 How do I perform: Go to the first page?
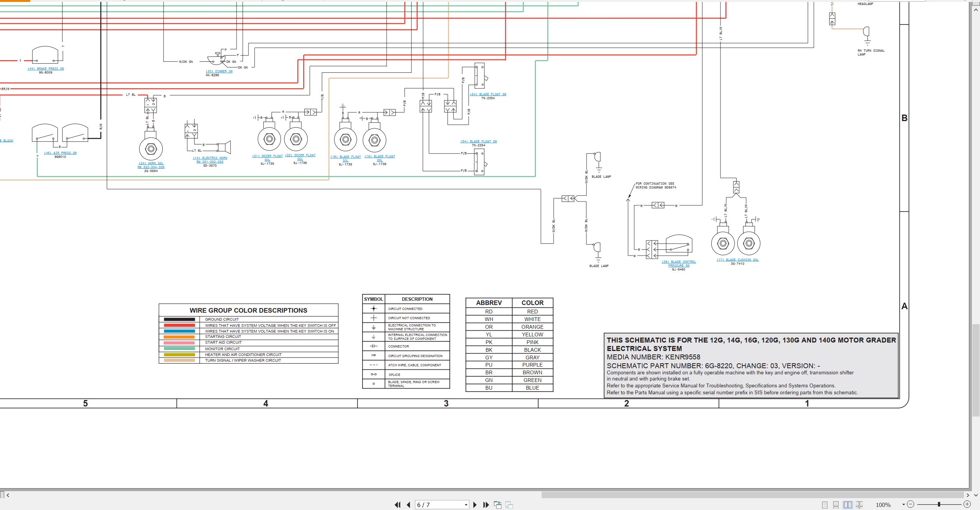coord(397,505)
